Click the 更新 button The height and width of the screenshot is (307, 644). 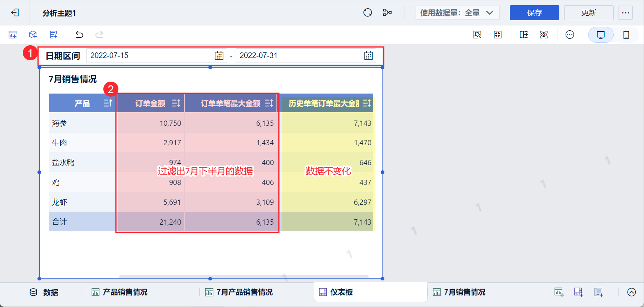(589, 13)
